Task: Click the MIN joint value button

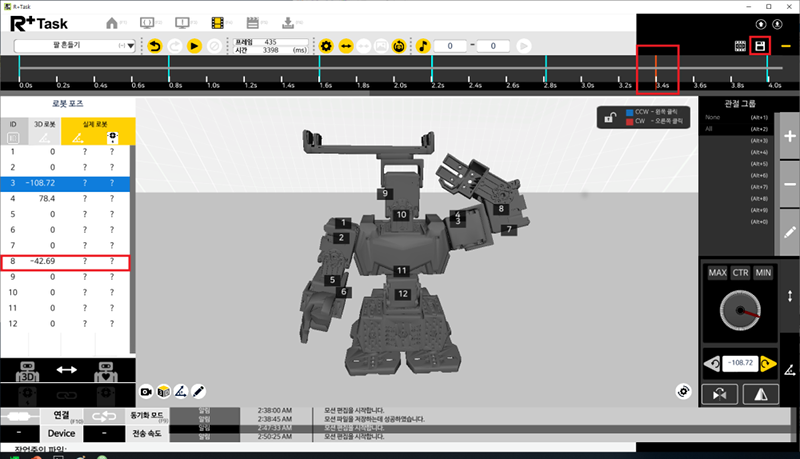Action: pyautogui.click(x=763, y=273)
